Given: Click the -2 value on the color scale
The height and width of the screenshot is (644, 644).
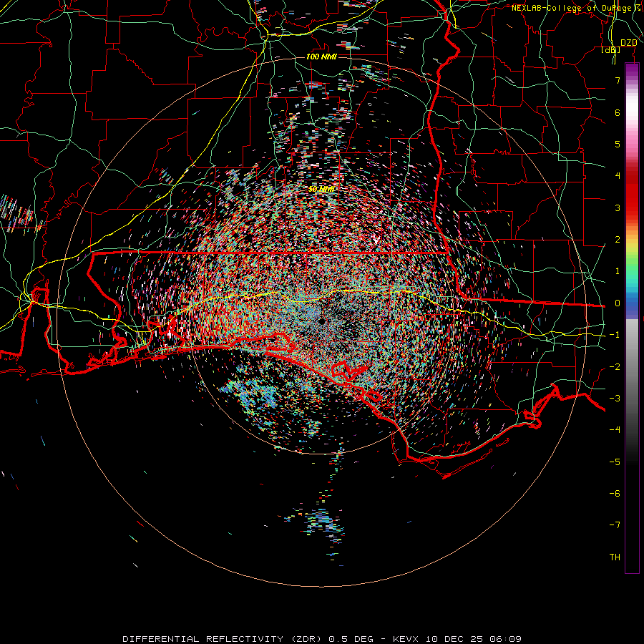Looking at the screenshot, I should click(x=615, y=367).
